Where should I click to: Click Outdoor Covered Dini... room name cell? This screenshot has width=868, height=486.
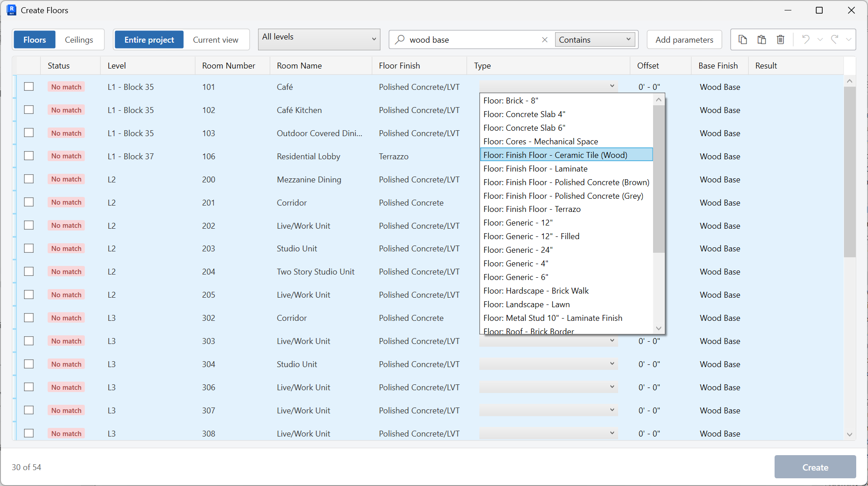319,133
